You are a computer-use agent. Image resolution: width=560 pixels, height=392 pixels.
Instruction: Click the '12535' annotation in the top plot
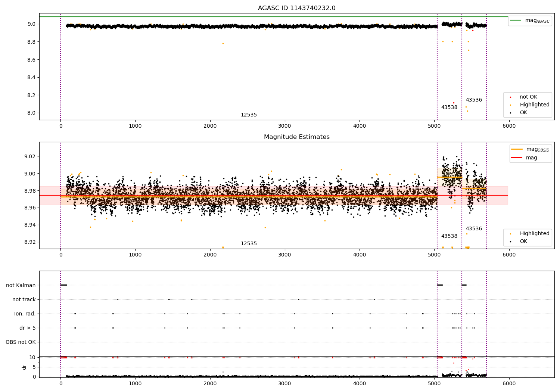(x=249, y=115)
